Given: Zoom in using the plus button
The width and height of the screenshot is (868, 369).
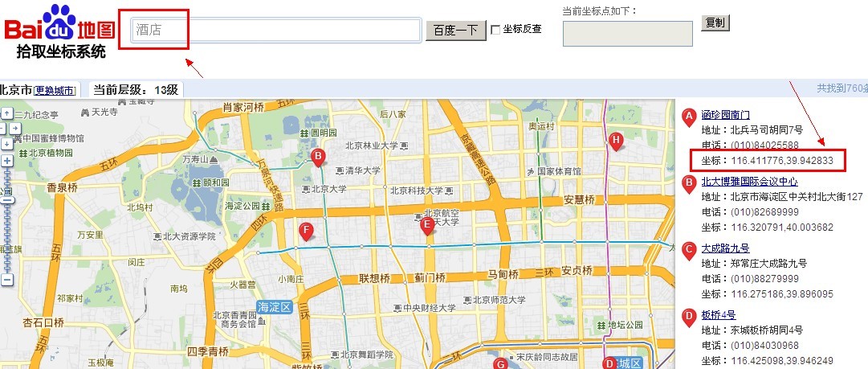Looking at the screenshot, I should click(7, 160).
